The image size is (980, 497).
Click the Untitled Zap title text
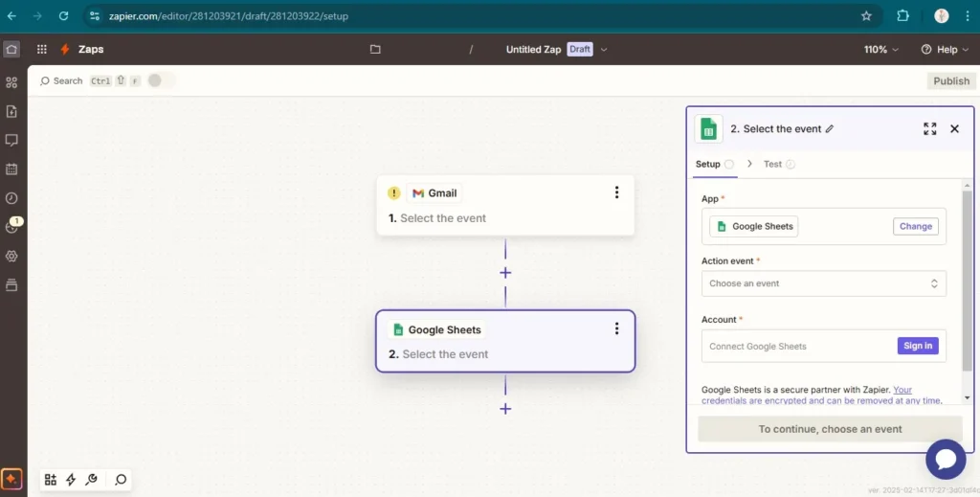(x=533, y=50)
